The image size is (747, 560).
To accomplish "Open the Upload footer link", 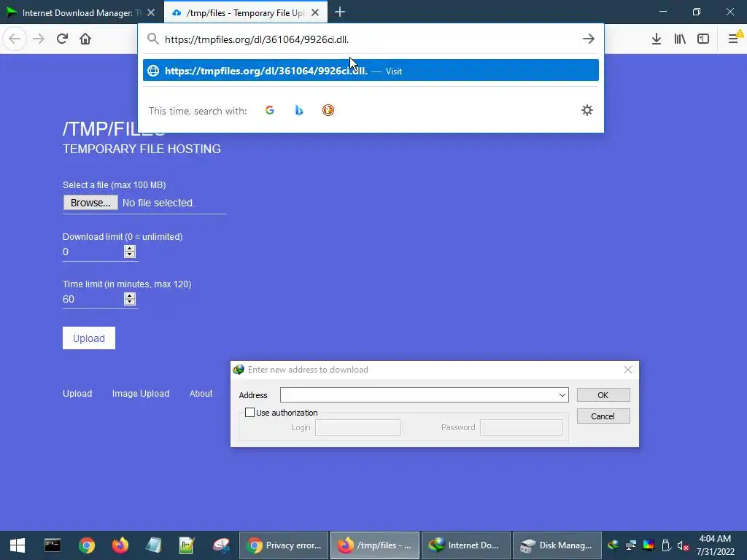I will [x=77, y=393].
